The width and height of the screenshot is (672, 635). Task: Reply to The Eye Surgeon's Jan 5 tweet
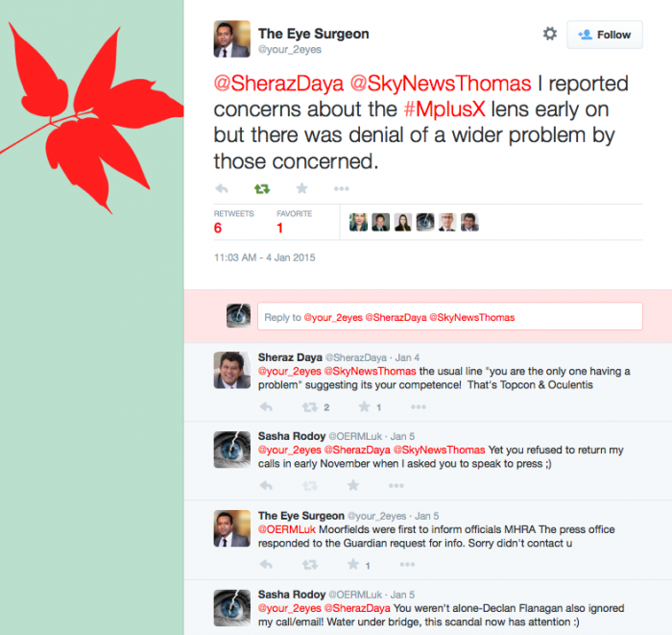point(266,565)
